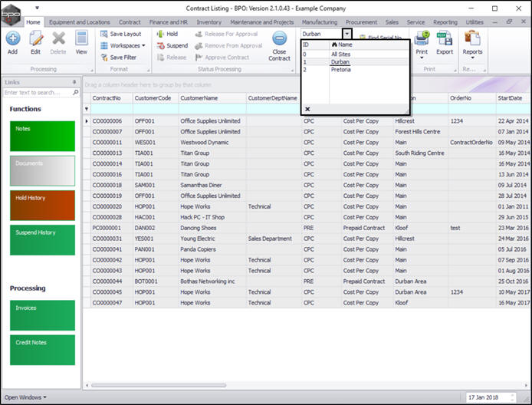Screen dimensions: 532x405
Task: Open the Inventory ribbon tab
Action: pyautogui.click(x=209, y=22)
